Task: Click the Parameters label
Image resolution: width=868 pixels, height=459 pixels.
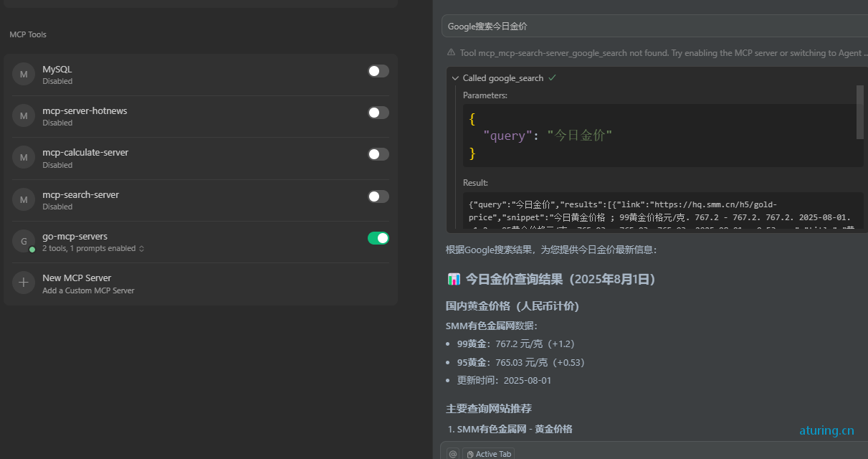Action: [x=485, y=95]
